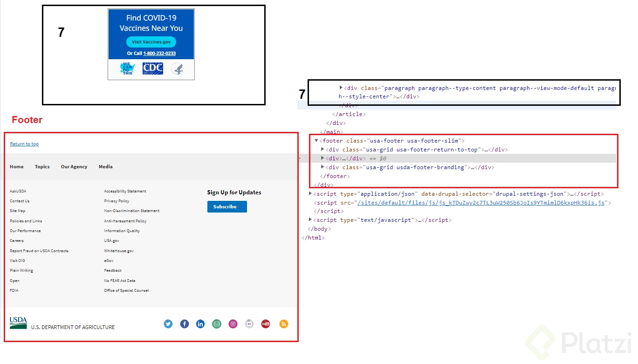Click the CDC logo in the vaccine banner
Viewport: 638px width, 364px height.
(153, 69)
